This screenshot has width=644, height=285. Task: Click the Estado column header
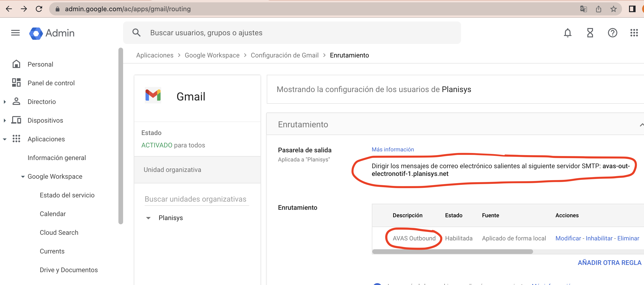(x=454, y=215)
